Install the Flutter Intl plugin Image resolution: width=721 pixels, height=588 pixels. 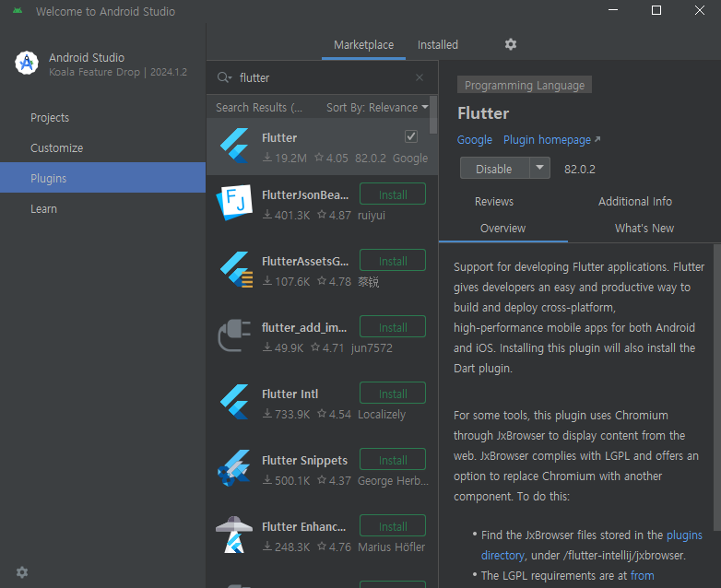pos(393,394)
